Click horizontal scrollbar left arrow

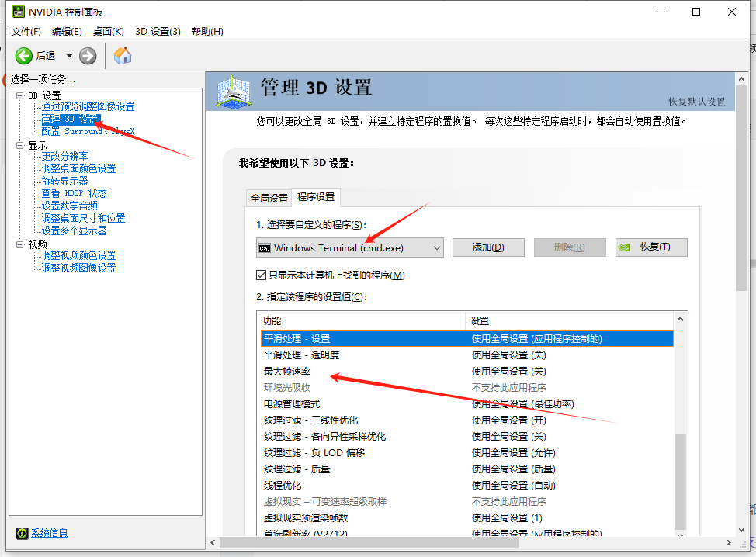pyautogui.click(x=213, y=543)
